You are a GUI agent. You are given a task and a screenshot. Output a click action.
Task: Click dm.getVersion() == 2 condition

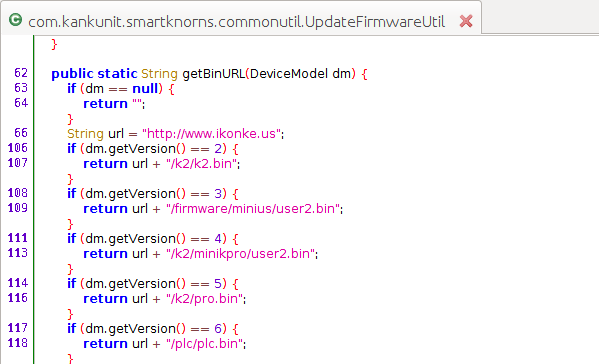154,149
